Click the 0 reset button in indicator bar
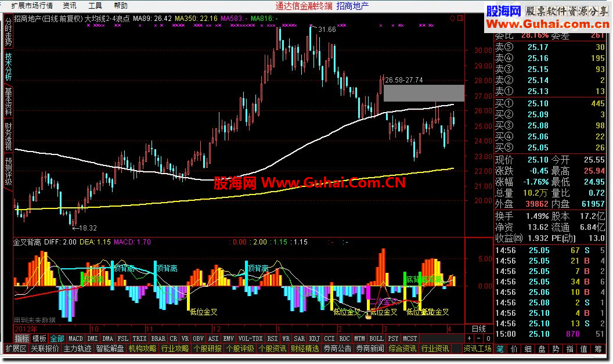Image resolution: width=613 pixels, height=364 pixels. tap(488, 338)
